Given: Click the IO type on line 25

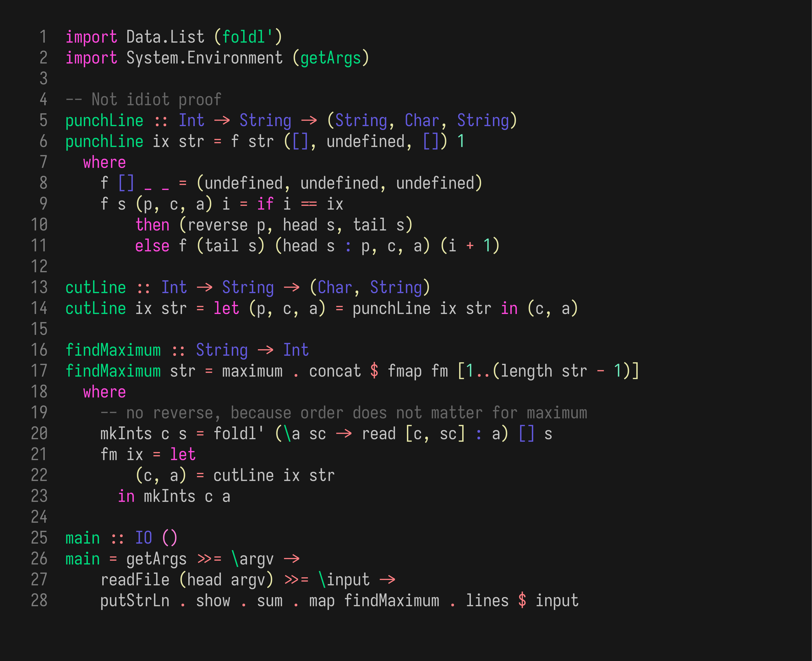Looking at the screenshot, I should tap(144, 538).
